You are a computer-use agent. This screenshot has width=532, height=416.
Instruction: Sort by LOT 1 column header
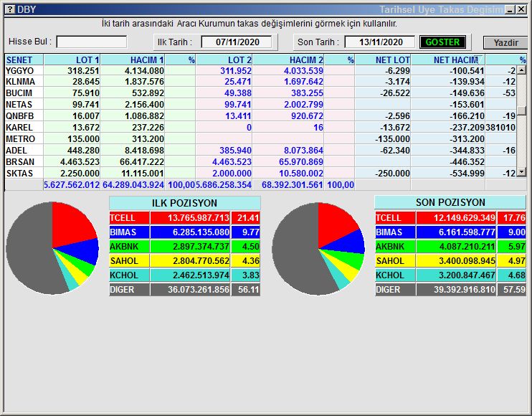(72, 60)
